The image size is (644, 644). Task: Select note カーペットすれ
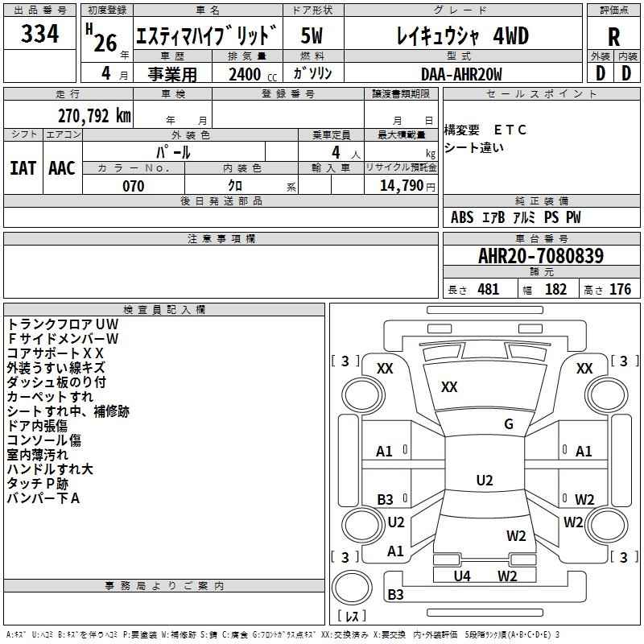[50, 397]
